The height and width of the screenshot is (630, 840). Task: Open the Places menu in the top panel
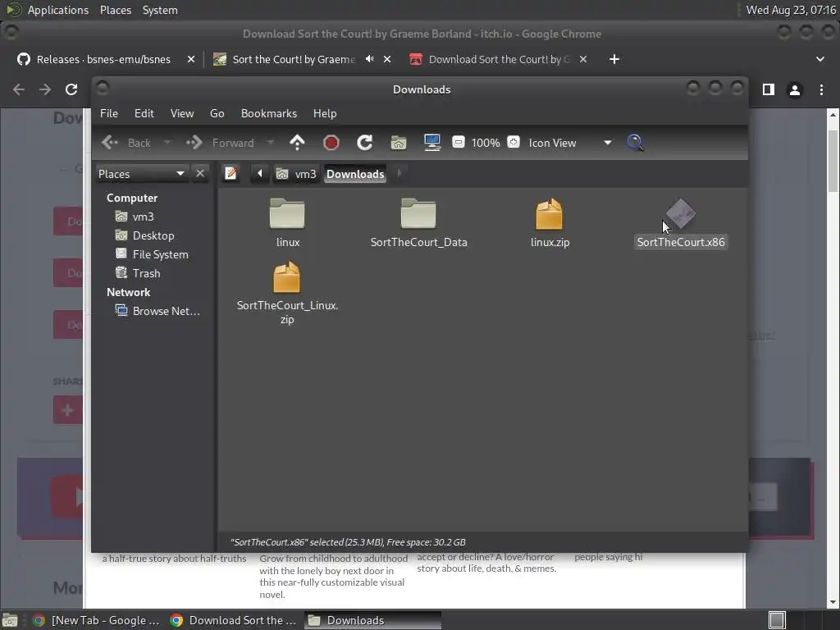coord(115,10)
